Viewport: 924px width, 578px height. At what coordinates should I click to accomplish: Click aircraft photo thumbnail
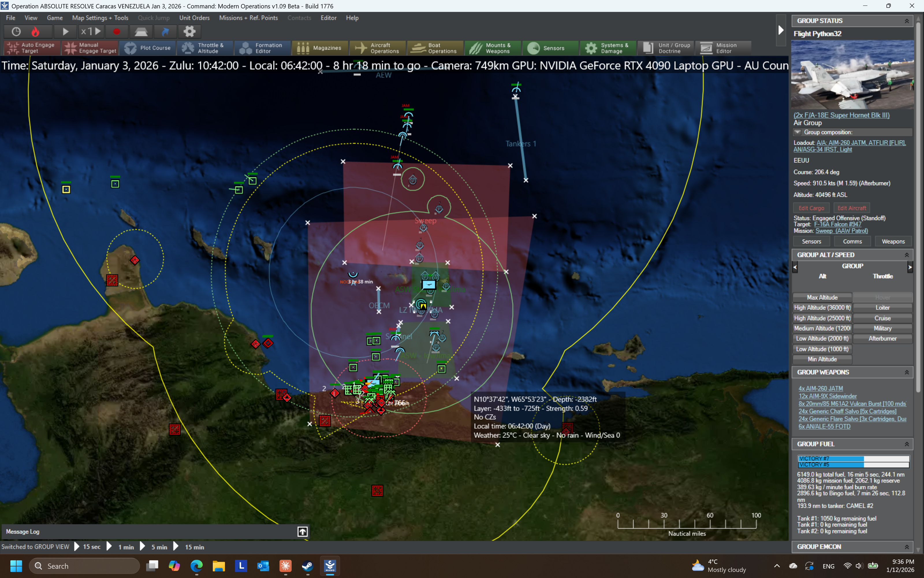pos(852,74)
